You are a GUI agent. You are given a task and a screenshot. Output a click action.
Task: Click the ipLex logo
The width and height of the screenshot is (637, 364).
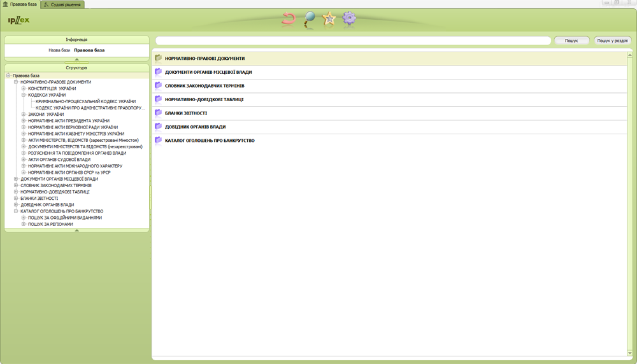coord(18,20)
